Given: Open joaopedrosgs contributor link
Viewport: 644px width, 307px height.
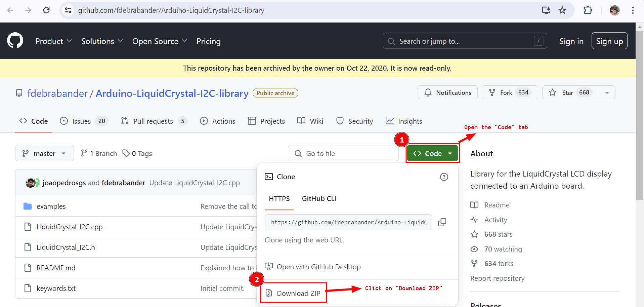Looking at the screenshot, I should click(x=64, y=183).
